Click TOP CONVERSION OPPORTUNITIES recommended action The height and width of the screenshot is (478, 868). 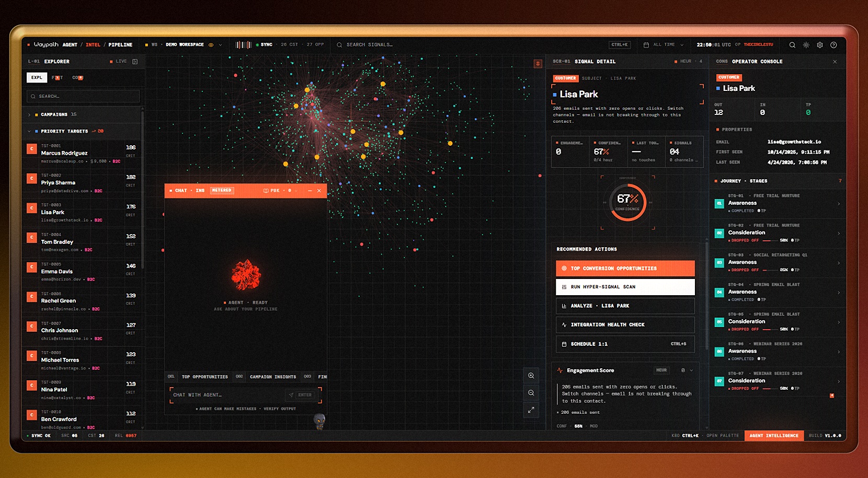(x=625, y=268)
